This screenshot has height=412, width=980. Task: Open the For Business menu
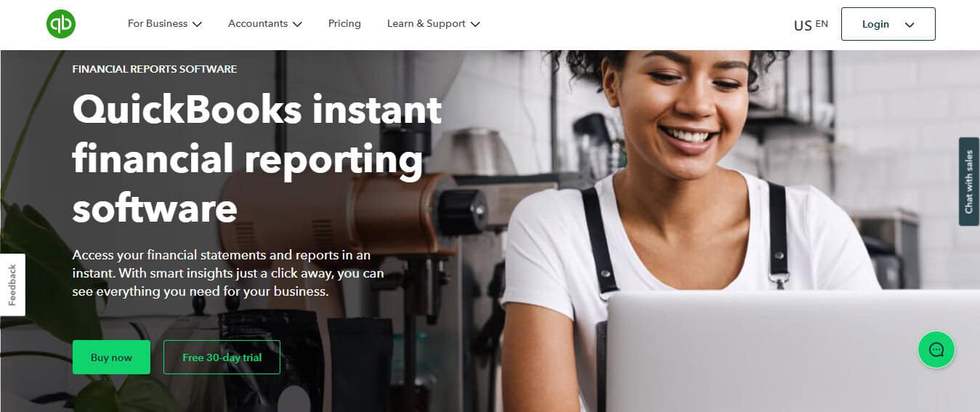(165, 23)
